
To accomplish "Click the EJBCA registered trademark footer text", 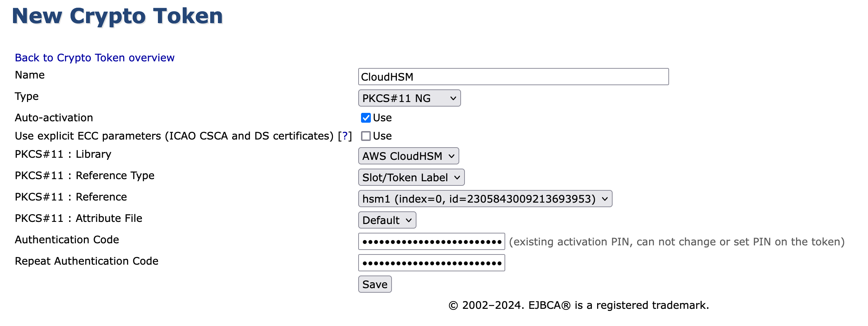I will pos(579,305).
